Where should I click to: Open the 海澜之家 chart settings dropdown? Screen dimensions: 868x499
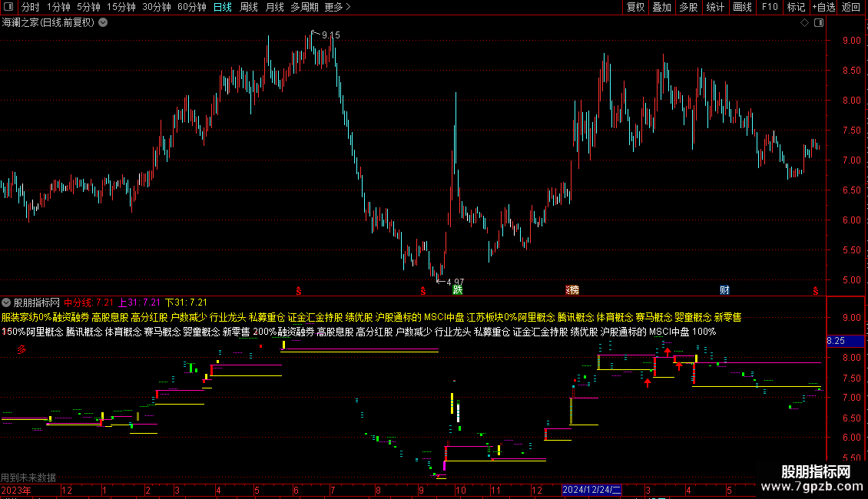tap(103, 23)
